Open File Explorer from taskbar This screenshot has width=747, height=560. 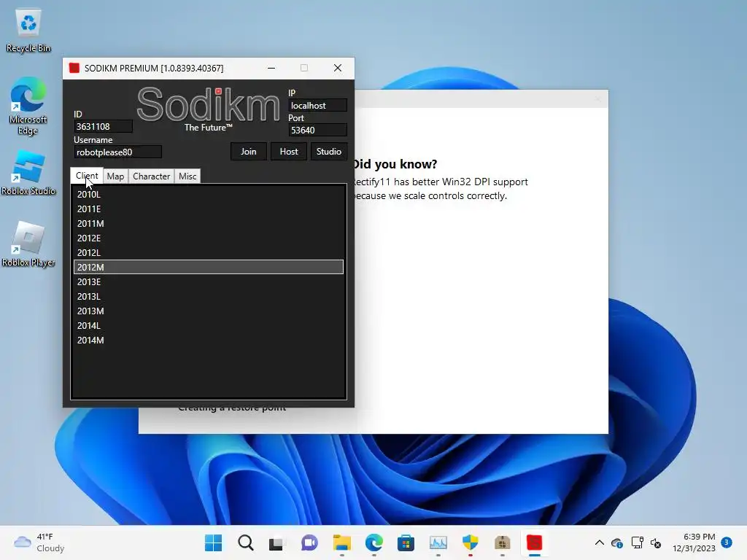tap(341, 542)
